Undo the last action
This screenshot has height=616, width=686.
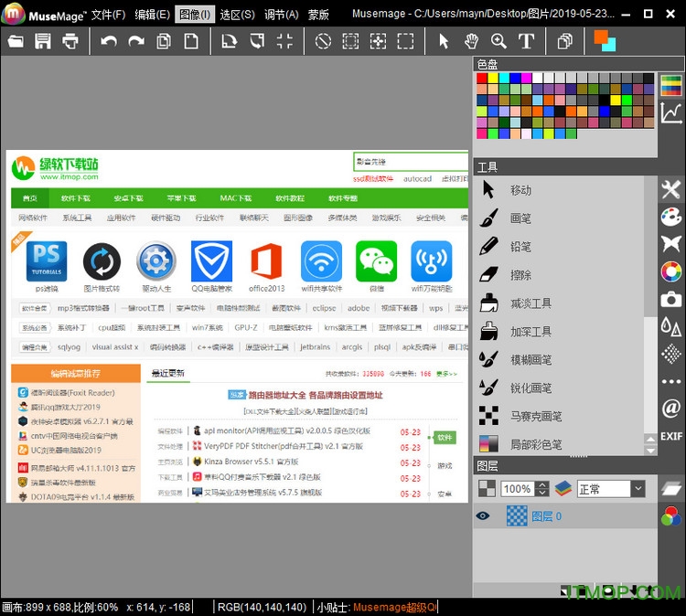pyautogui.click(x=109, y=41)
